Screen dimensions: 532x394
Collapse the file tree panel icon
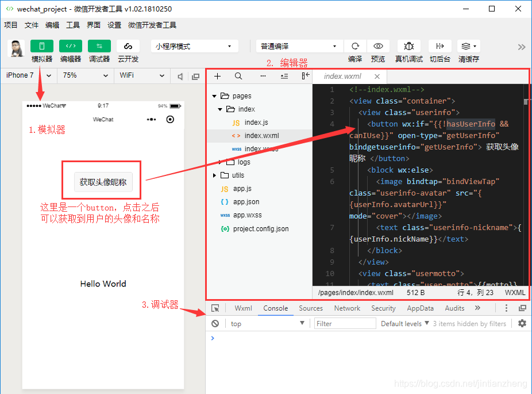(306, 76)
